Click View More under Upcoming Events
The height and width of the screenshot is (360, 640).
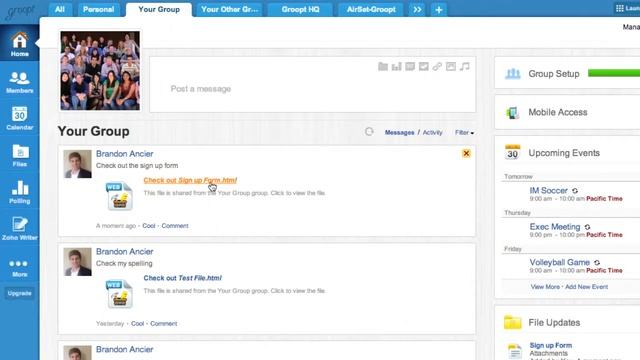[x=545, y=287]
